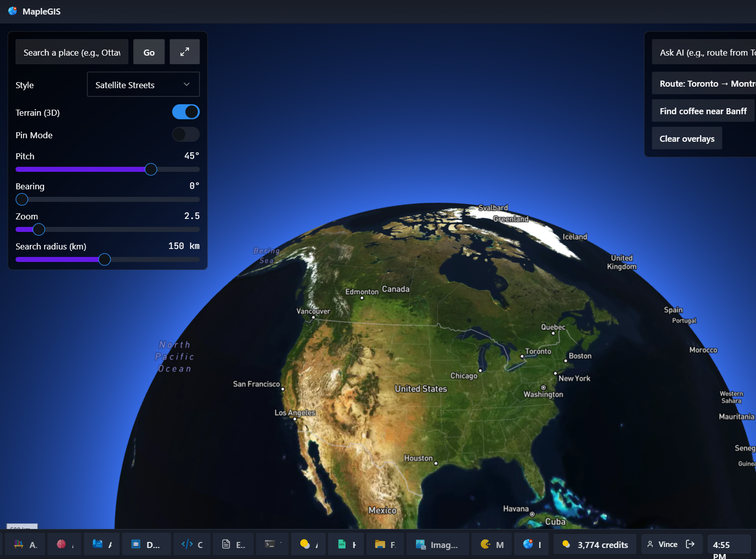Click the Washington label on the map

543,394
